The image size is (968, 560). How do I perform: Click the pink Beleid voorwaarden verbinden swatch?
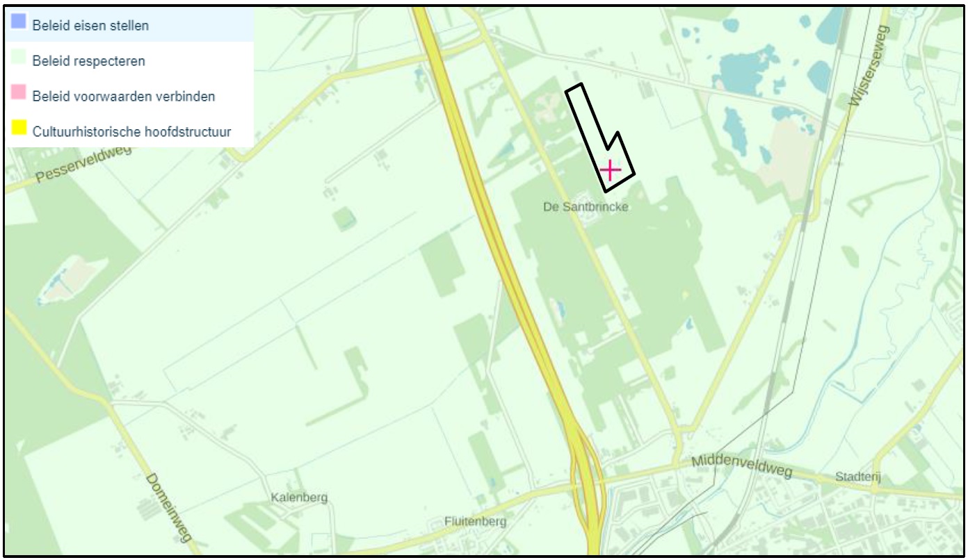pos(19,93)
